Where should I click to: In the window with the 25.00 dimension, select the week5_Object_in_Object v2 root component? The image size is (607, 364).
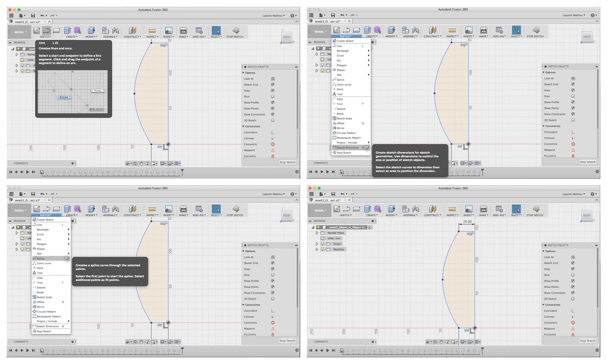[347, 227]
